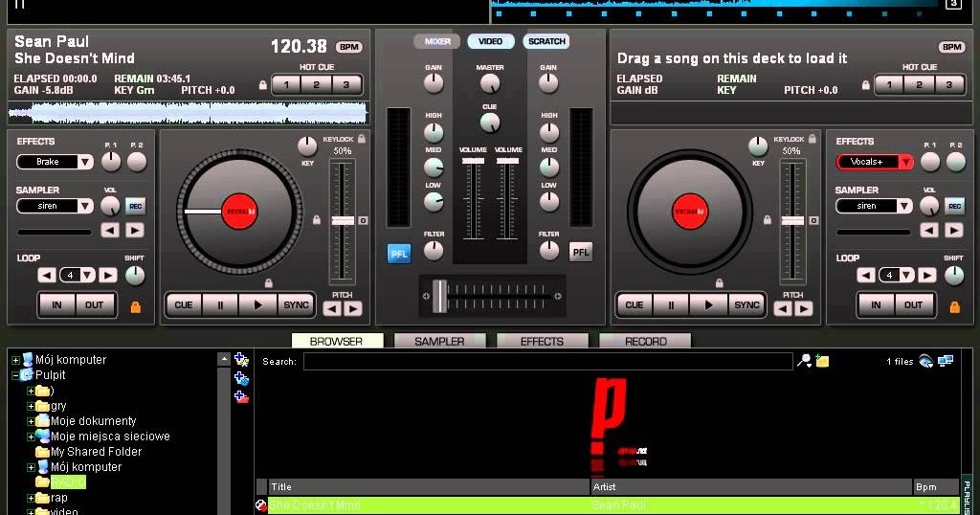Screen dimensions: 980x515
Task: Set left deck loop IN point
Action: [x=56, y=305]
